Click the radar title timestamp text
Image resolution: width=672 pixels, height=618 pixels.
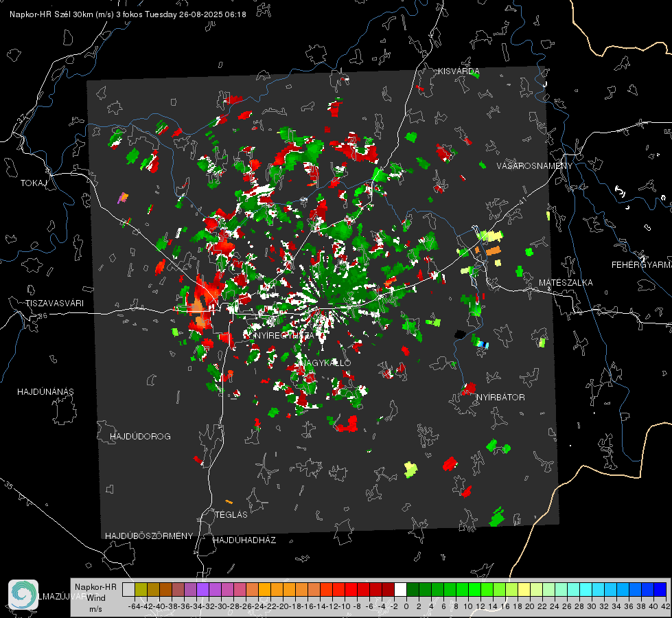(128, 14)
